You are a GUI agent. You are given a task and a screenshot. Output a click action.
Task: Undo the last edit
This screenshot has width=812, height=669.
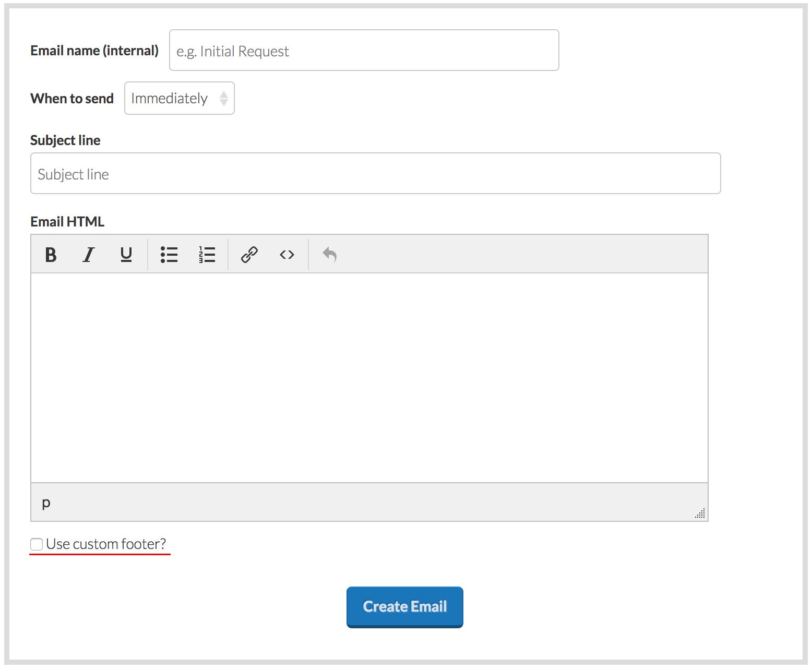coord(329,255)
